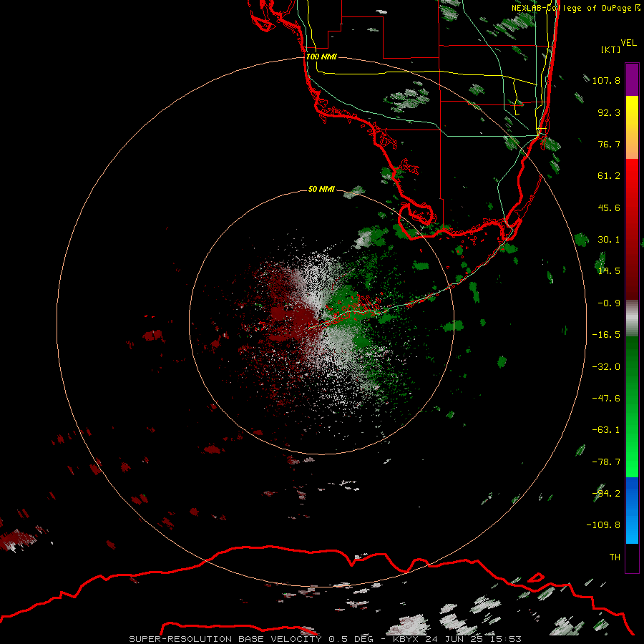Click the 61.2 velocity scale value

point(609,176)
